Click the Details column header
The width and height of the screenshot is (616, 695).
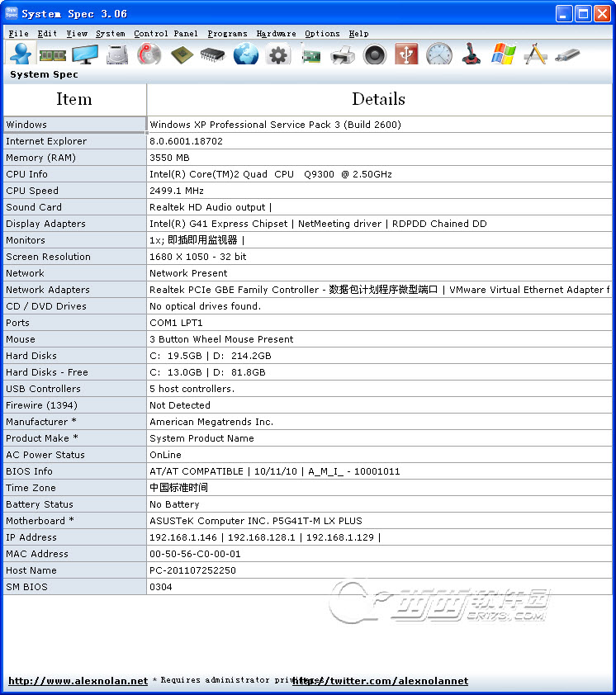point(379,99)
